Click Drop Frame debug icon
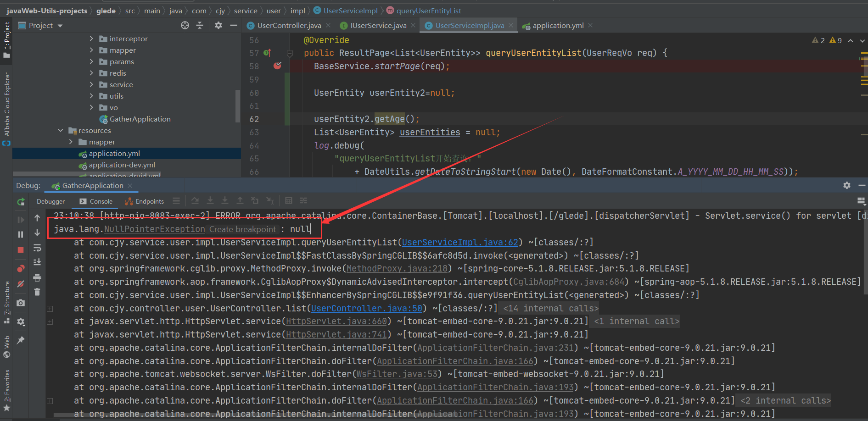This screenshot has width=868, height=421. point(255,201)
